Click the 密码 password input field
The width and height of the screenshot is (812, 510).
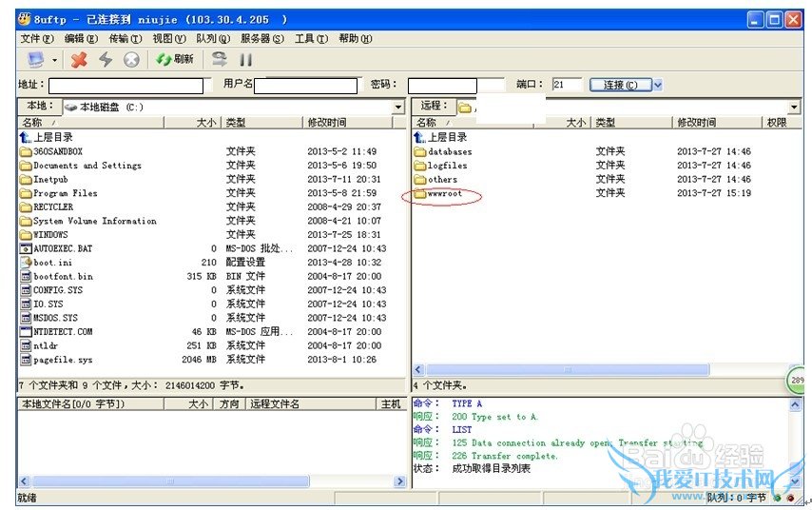442,86
